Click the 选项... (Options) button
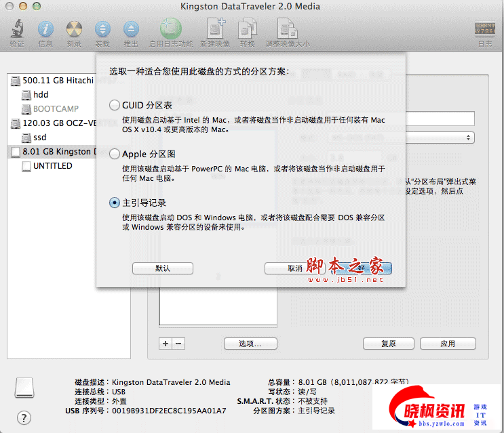The image size is (504, 433). click(x=249, y=344)
